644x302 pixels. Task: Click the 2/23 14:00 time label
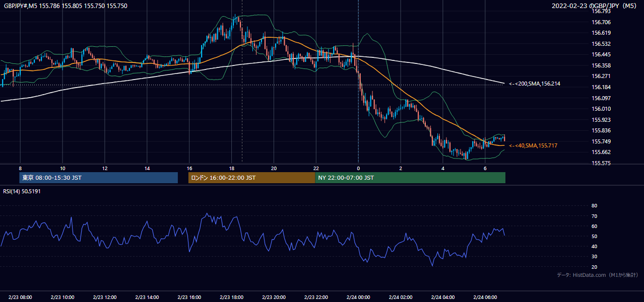147,297
